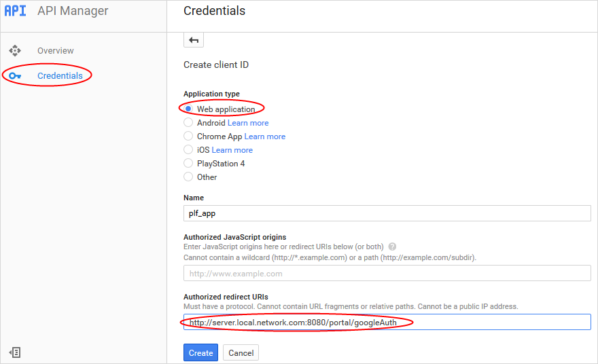Click the Overview diamond icon

(15, 51)
